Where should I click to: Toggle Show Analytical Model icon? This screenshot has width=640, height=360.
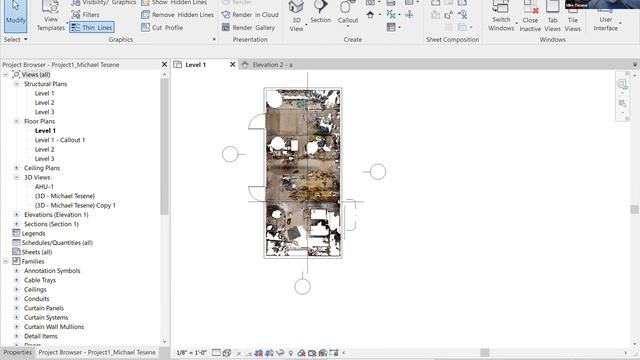[323, 353]
